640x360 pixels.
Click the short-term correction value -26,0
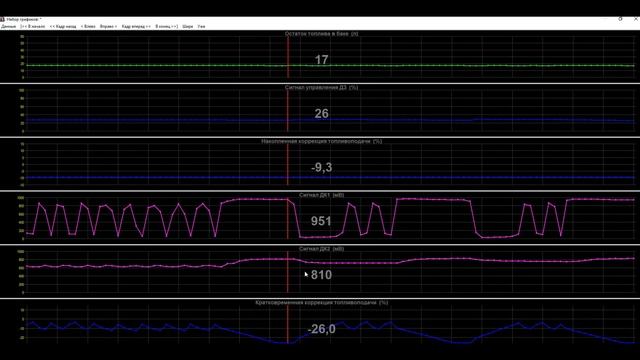point(322,329)
